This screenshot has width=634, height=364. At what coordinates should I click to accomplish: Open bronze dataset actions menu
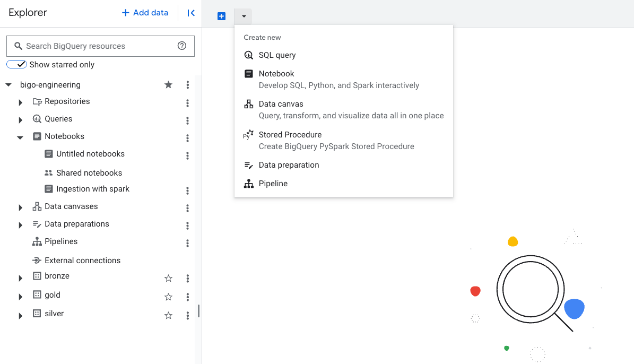188,278
